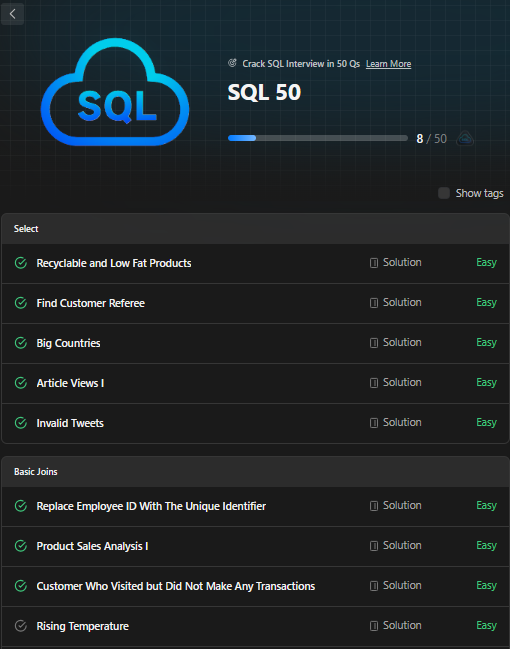This screenshot has height=649, width=510.
Task: Click the solution document icon for Big Countries
Action: tap(373, 343)
